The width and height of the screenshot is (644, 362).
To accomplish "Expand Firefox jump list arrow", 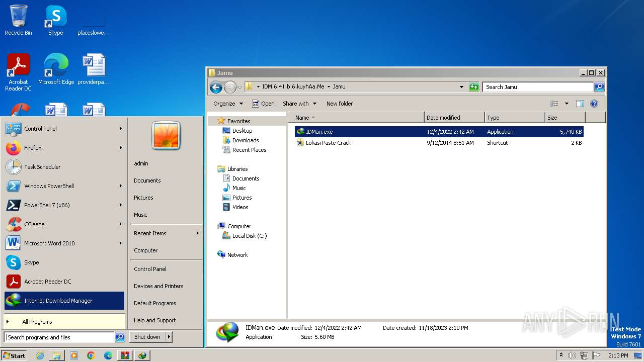I will [x=121, y=148].
